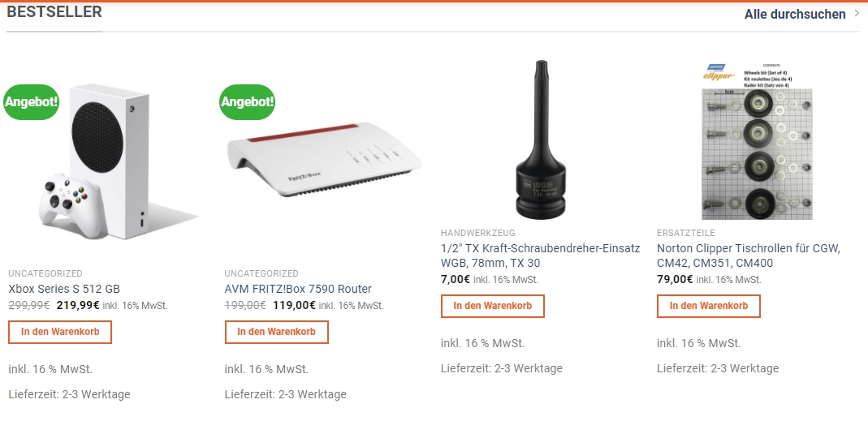Add FRITZ!Box 7590 Router to Warenkorb
The image size is (868, 421).
point(276,332)
